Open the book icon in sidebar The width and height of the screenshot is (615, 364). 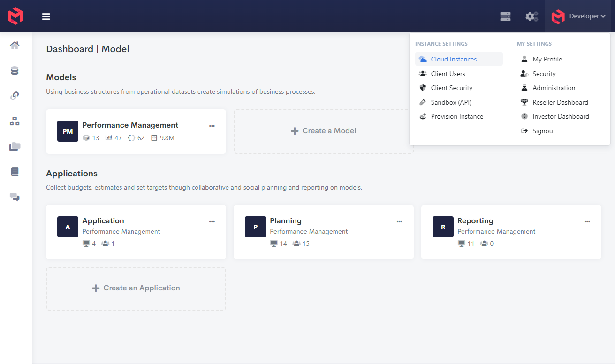tap(15, 172)
